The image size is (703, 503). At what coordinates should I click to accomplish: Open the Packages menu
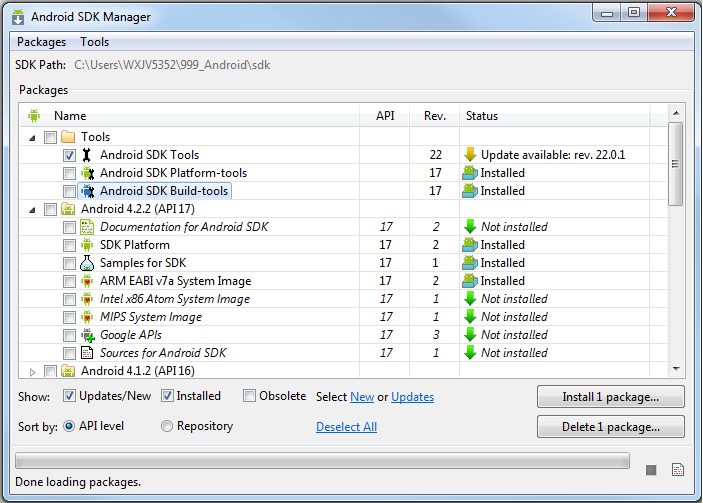[x=41, y=42]
